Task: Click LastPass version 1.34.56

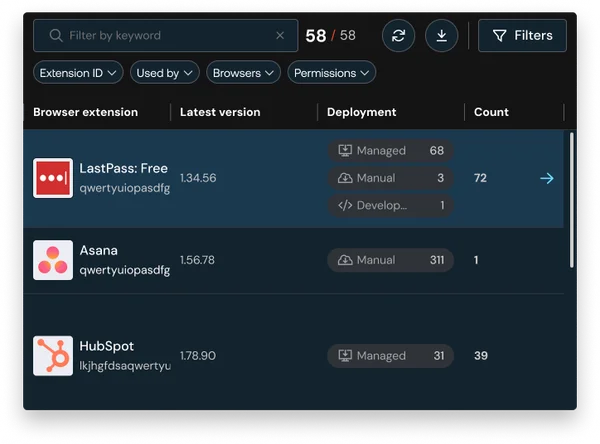Action: click(x=198, y=178)
